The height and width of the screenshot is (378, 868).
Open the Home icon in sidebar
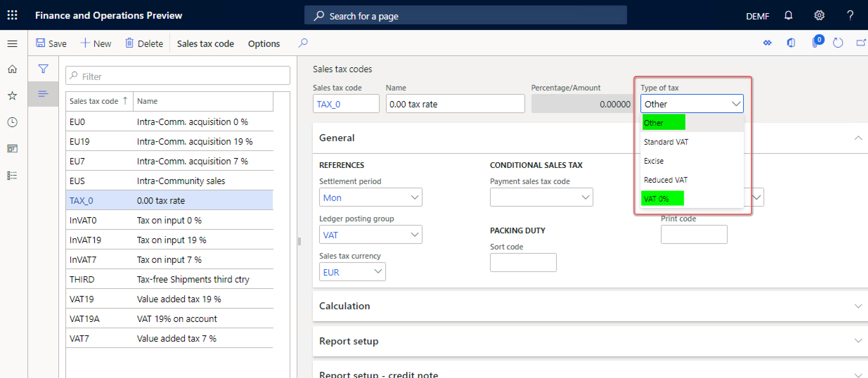click(x=12, y=69)
